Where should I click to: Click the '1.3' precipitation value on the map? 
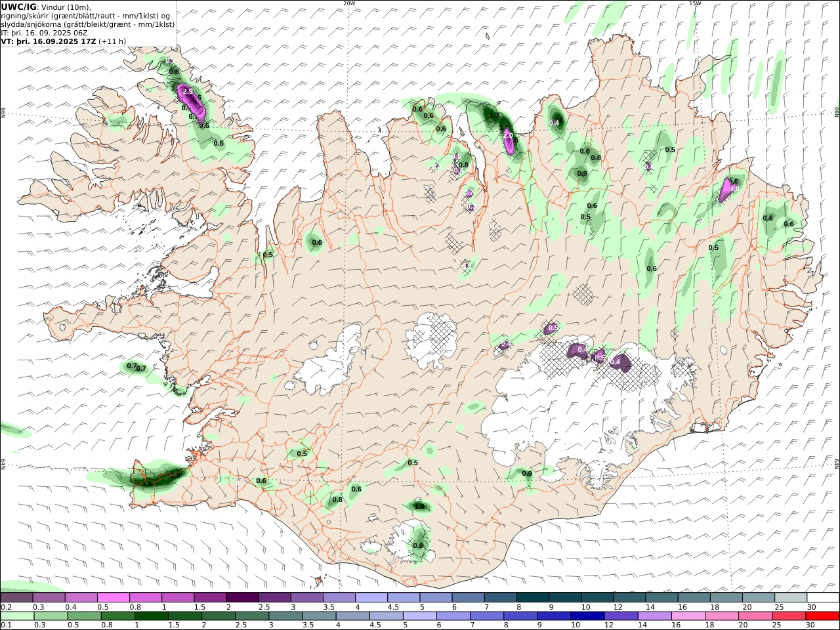point(494,115)
